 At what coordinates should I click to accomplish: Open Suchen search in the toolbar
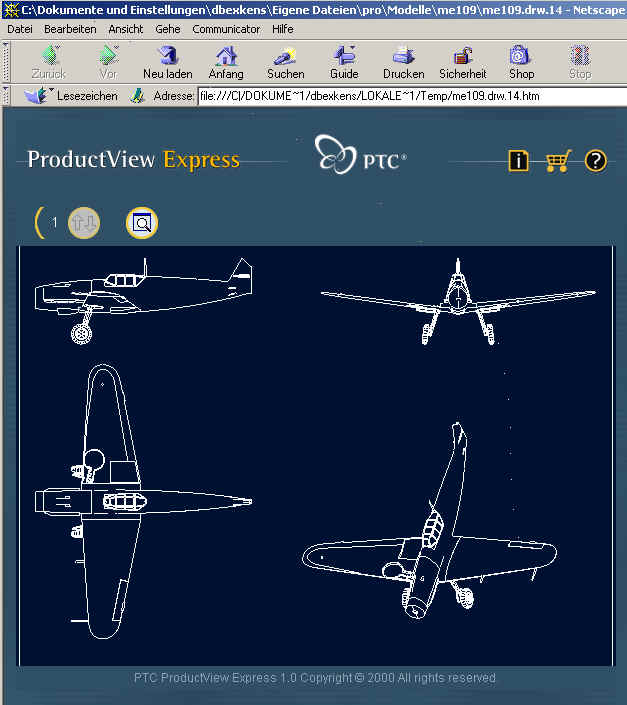click(285, 62)
